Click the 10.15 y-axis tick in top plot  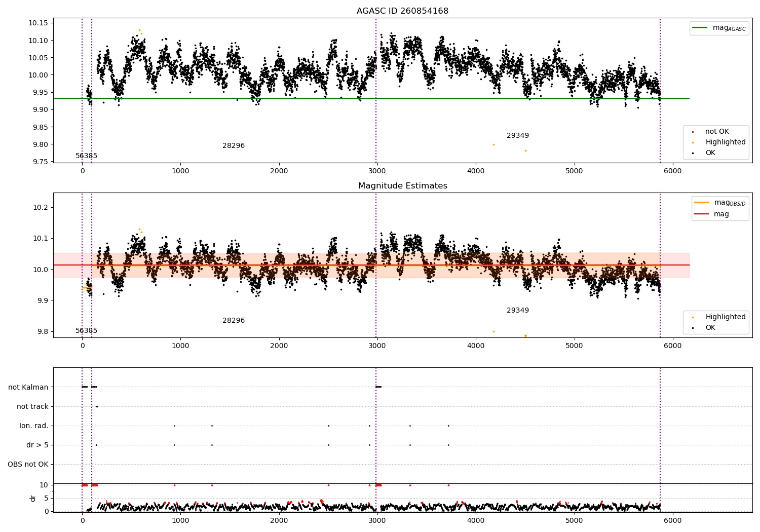pyautogui.click(x=38, y=23)
